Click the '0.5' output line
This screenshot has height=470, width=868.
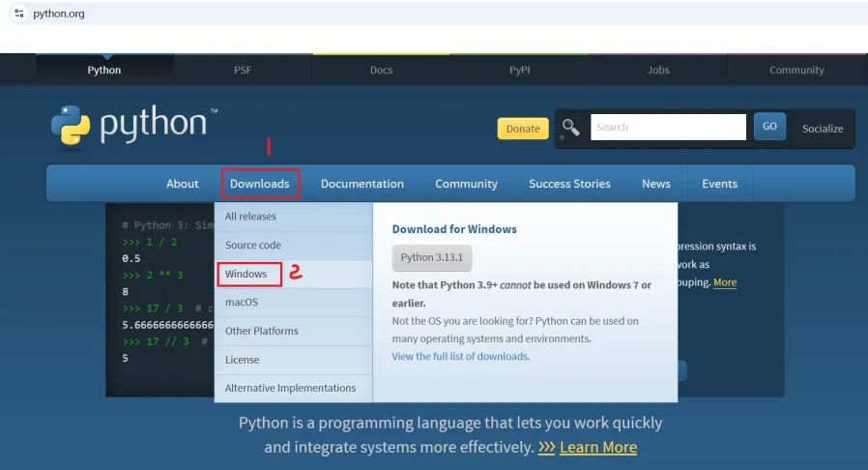click(x=131, y=258)
